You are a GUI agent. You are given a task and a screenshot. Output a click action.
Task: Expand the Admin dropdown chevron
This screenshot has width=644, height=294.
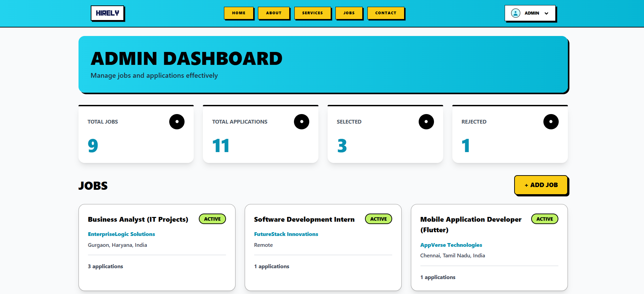[x=546, y=14]
